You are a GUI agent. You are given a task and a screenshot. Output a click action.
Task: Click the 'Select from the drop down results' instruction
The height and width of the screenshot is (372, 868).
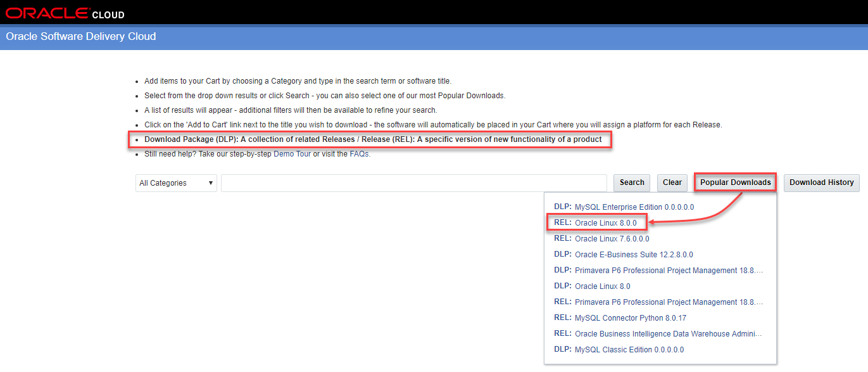tap(325, 96)
